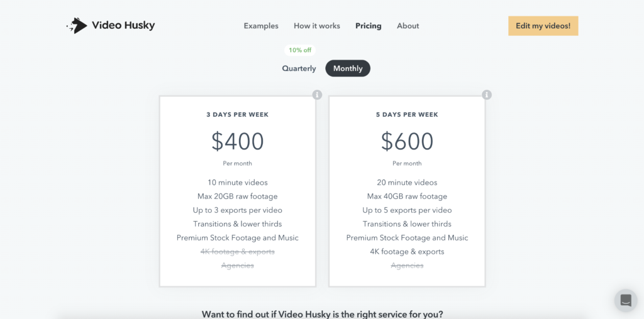The image size is (644, 319).
Task: Click the Video Husky brand name
Action: [123, 26]
